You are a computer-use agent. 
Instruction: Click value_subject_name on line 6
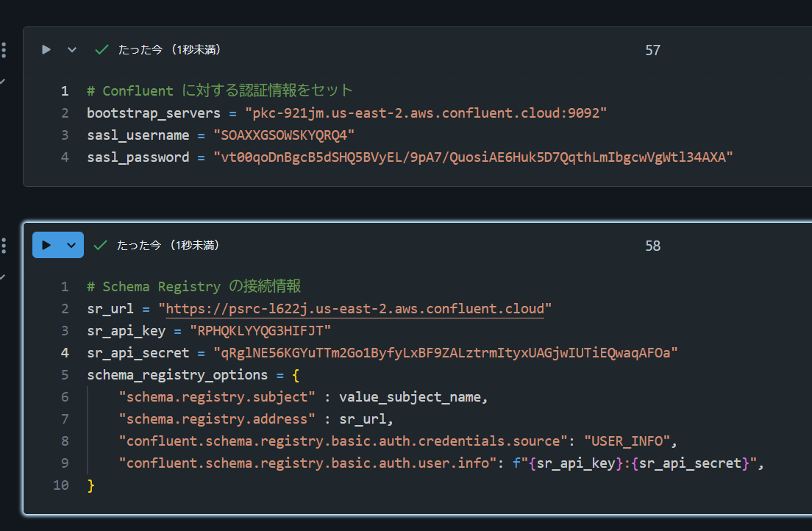[410, 397]
